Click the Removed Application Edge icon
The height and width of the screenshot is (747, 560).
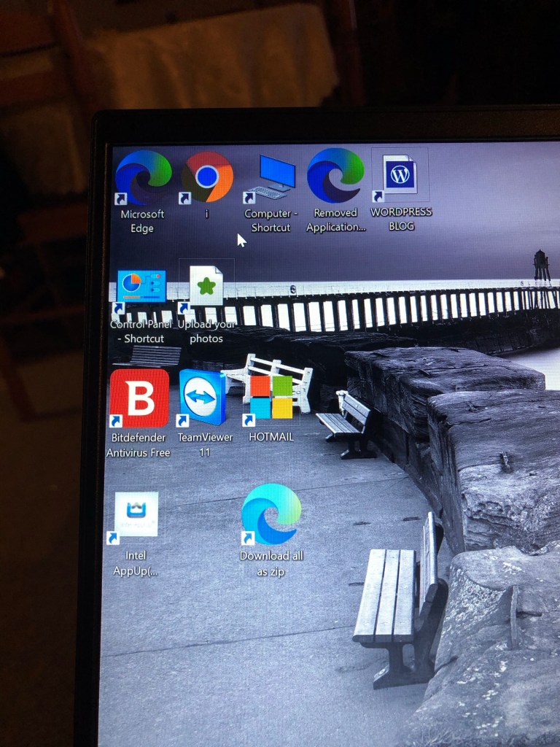335,176
